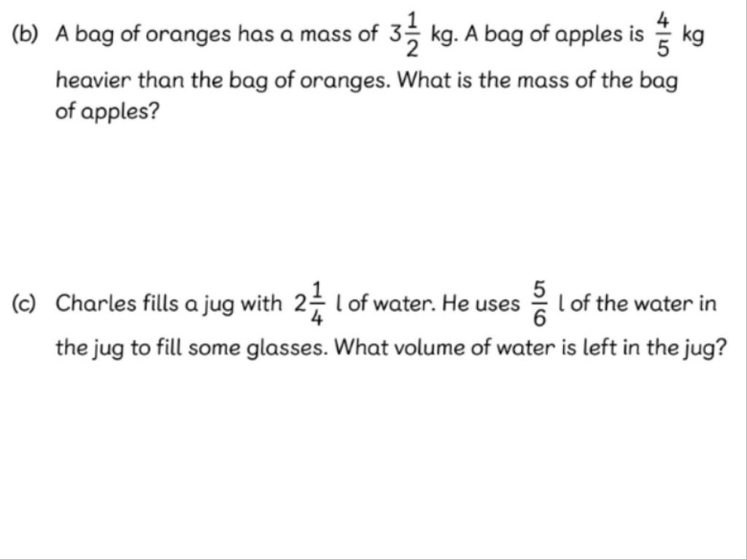Image resolution: width=747 pixels, height=560 pixels.
Task: Click the question label (b)
Action: coord(25,35)
